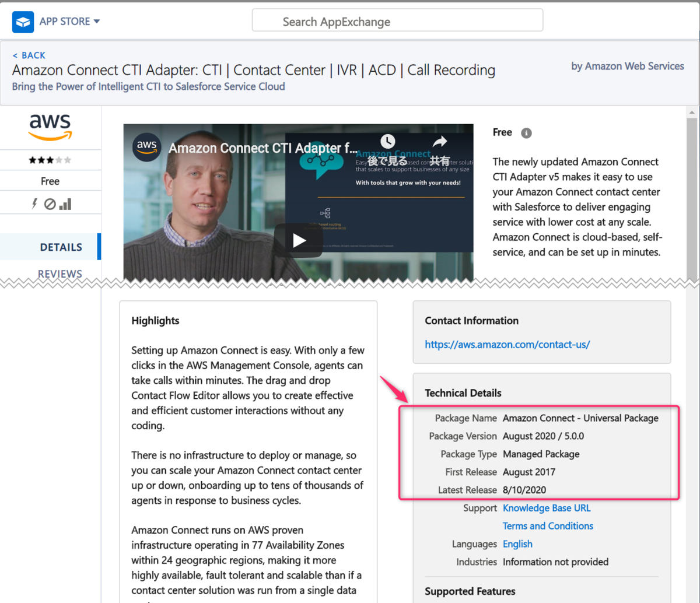Screen dimensions: 700x603
Task: Click the watch later clock icon on video
Action: coord(388,142)
